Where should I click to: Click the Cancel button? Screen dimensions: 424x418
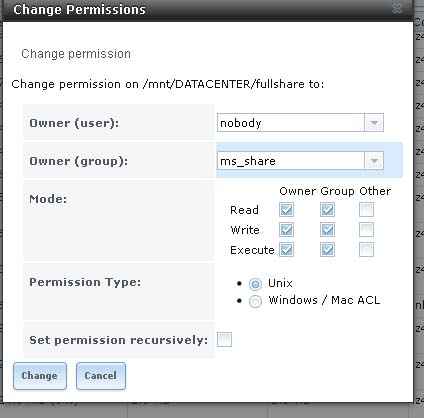101,376
